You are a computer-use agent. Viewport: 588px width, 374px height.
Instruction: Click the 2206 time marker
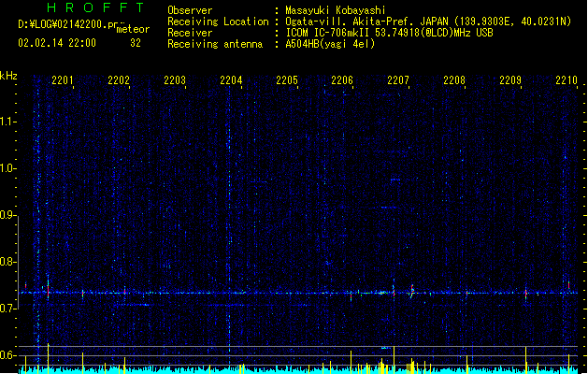click(x=342, y=80)
